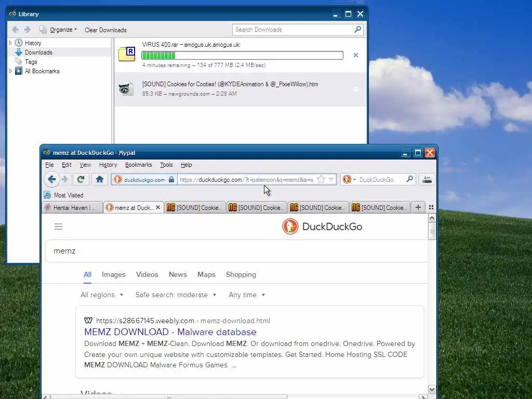Select Downloads in Library sidebar
532x399 pixels.
coord(38,52)
